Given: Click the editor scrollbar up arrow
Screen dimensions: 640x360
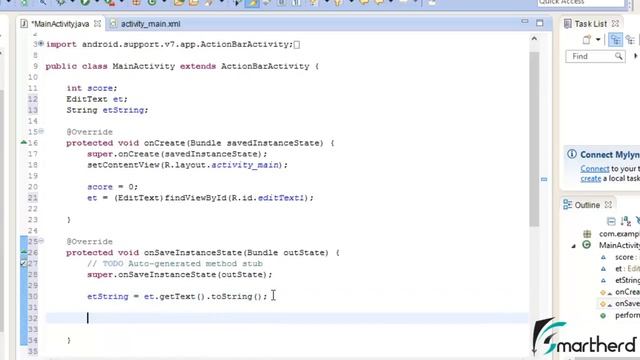Looking at the screenshot, I should point(534,38).
